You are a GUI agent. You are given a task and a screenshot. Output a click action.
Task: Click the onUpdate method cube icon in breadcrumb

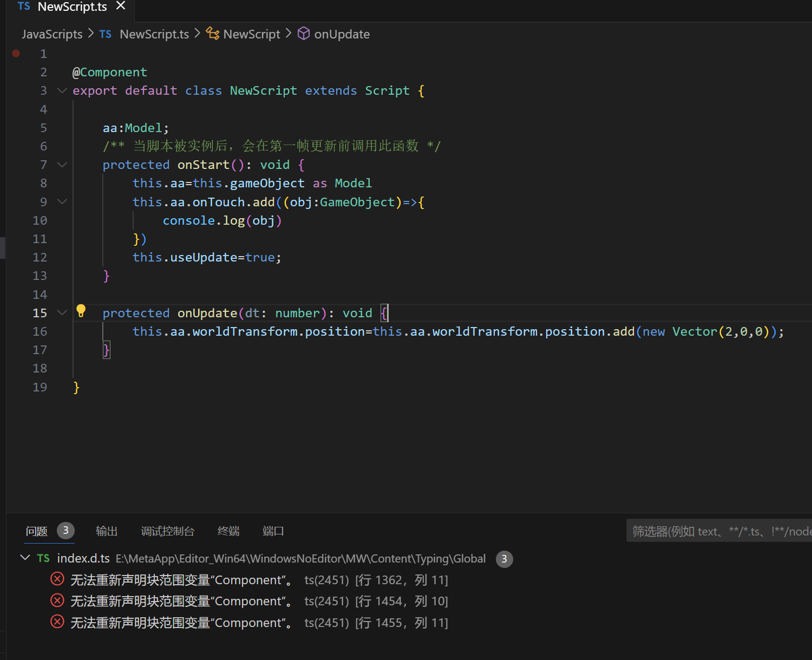click(304, 34)
